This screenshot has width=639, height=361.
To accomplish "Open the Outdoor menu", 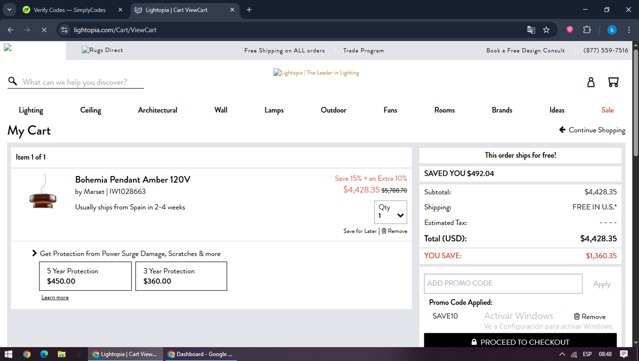I will [x=333, y=110].
